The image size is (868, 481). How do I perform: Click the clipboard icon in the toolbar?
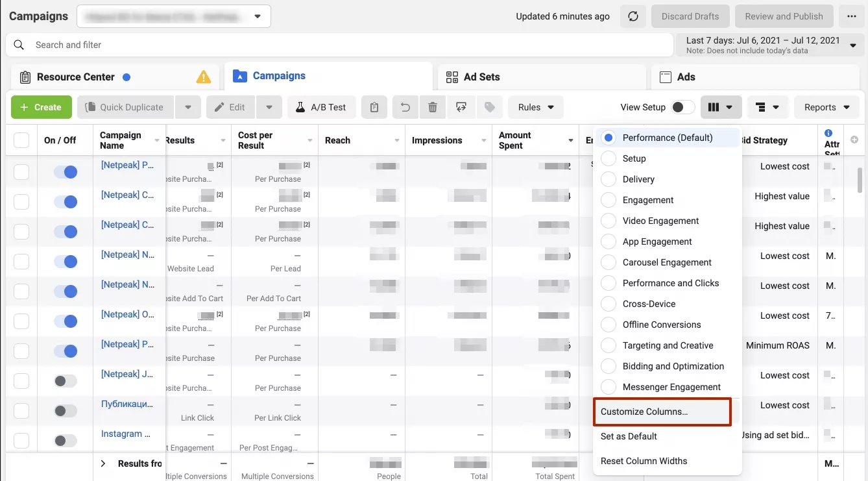[x=374, y=107]
